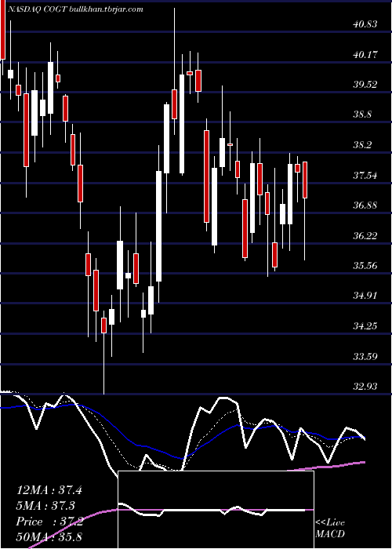Screen dimensions: 392x549
Task: Click the Price : 37.2 readout
Action: coord(49,522)
